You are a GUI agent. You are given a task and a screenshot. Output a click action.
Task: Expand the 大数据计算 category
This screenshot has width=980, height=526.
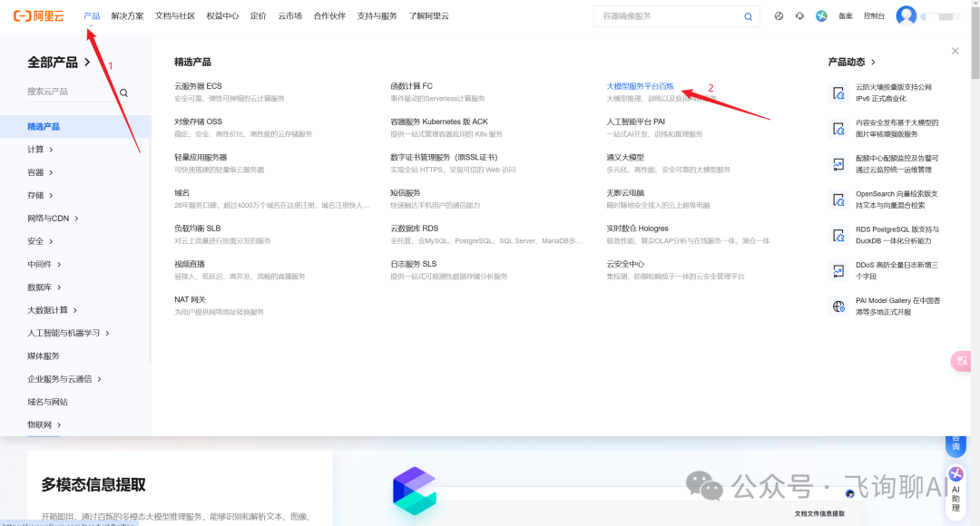coord(52,310)
